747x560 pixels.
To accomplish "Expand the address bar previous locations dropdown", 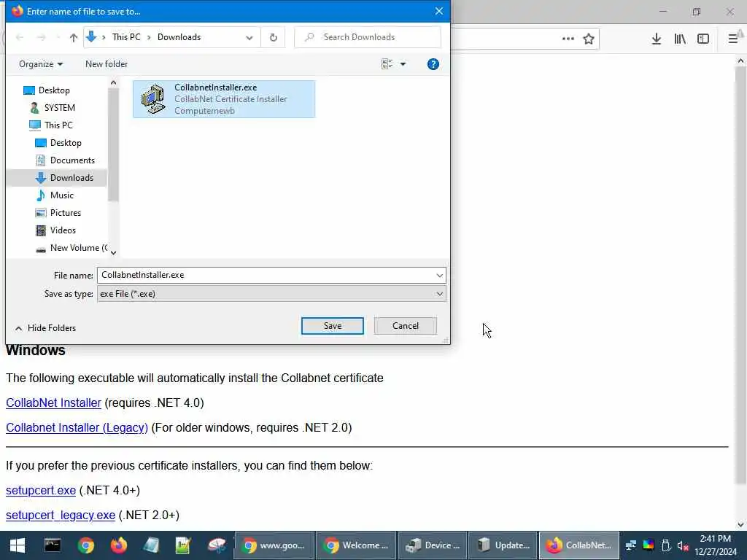I will (249, 38).
